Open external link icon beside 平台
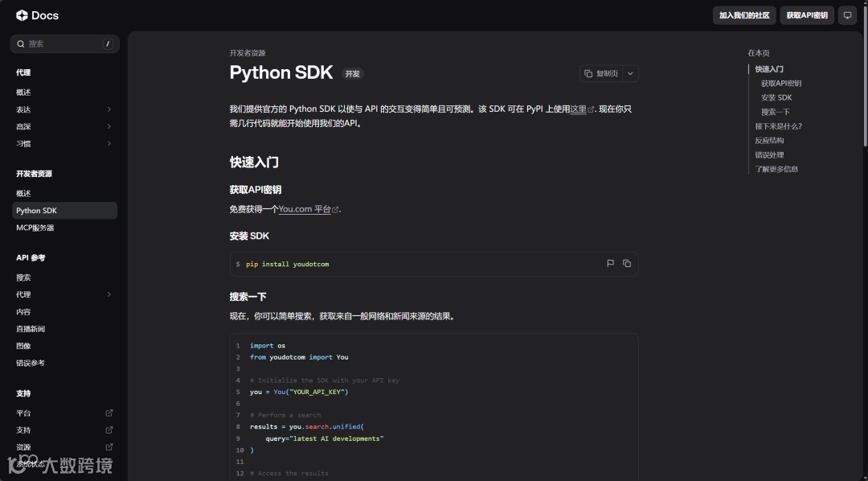 pos(109,413)
